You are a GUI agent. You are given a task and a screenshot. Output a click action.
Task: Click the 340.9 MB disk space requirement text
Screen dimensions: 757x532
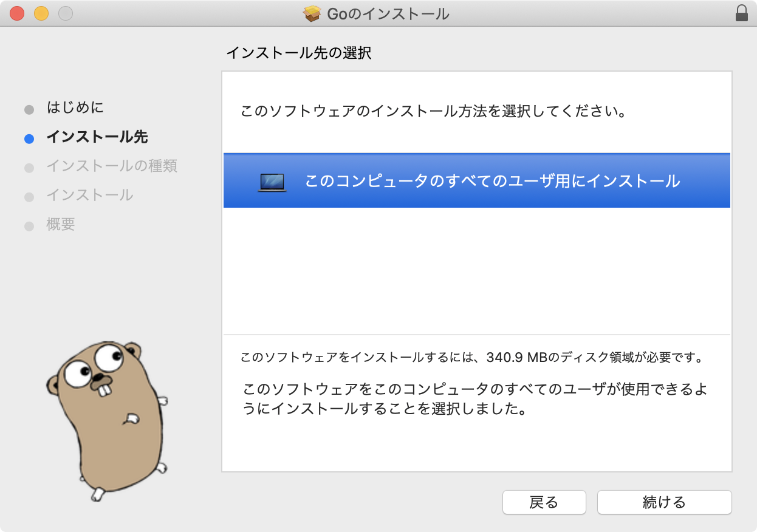[x=471, y=357]
